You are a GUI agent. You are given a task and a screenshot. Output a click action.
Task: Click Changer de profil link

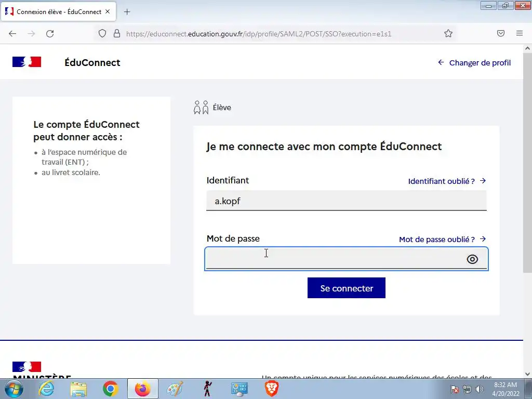[474, 63]
